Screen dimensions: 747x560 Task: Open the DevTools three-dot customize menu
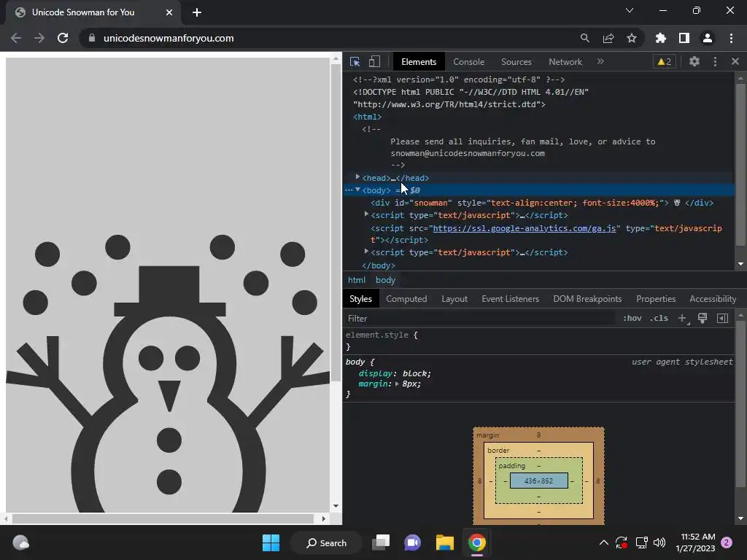point(715,61)
